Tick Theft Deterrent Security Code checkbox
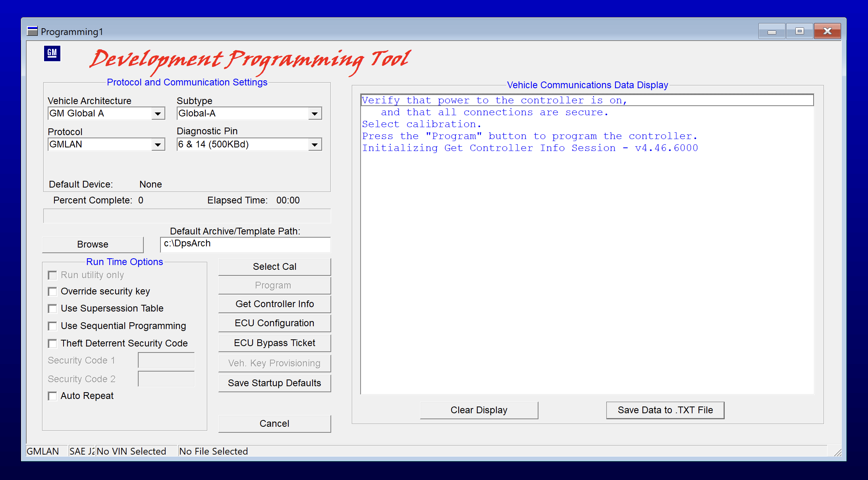The image size is (868, 480). (x=52, y=343)
